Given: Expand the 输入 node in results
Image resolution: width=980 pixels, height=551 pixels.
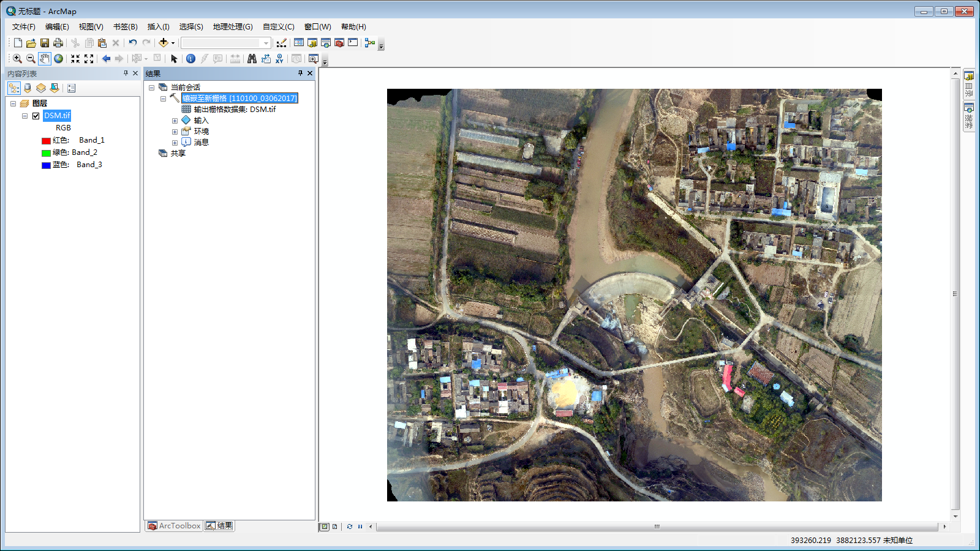Looking at the screenshot, I should coord(175,121).
